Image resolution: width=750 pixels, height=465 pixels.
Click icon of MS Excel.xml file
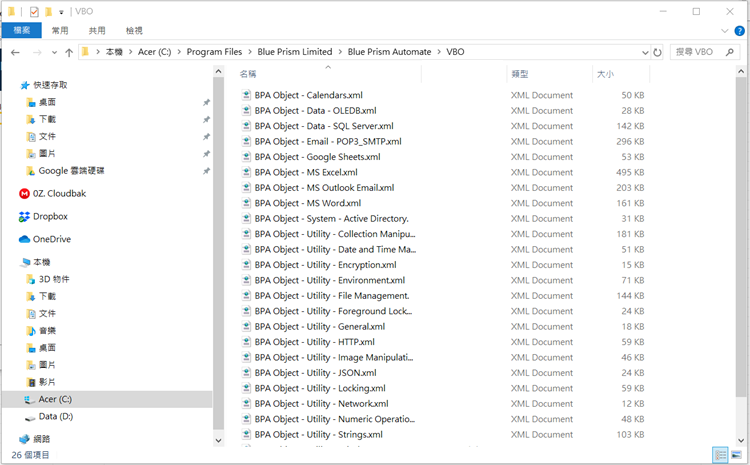(246, 172)
